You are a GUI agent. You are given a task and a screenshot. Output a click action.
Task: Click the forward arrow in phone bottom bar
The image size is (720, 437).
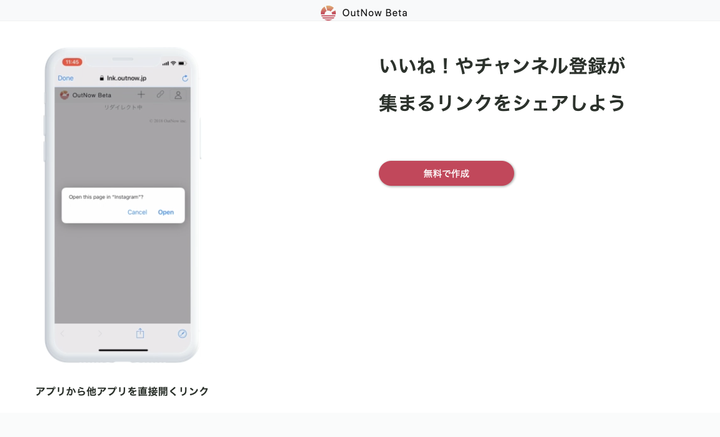pyautogui.click(x=100, y=334)
